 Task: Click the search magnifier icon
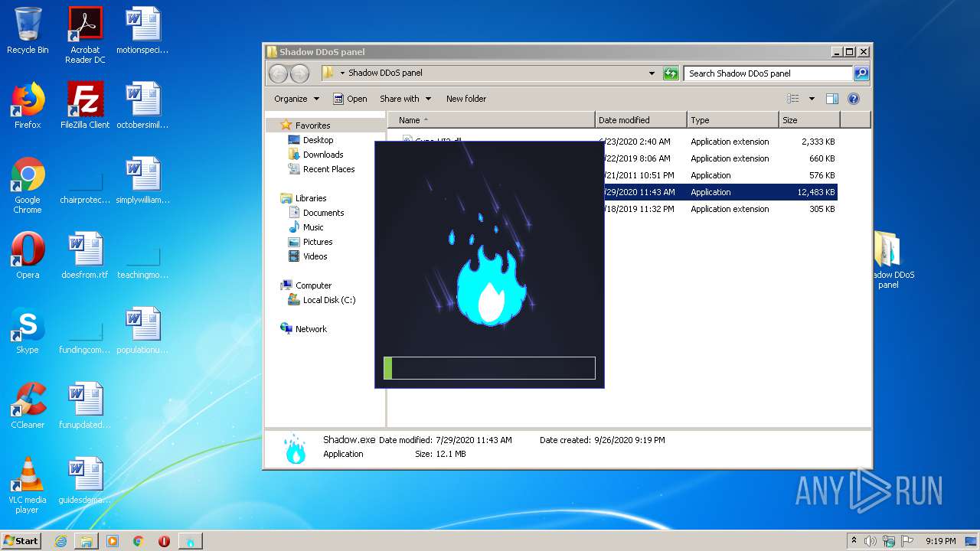pyautogui.click(x=861, y=73)
